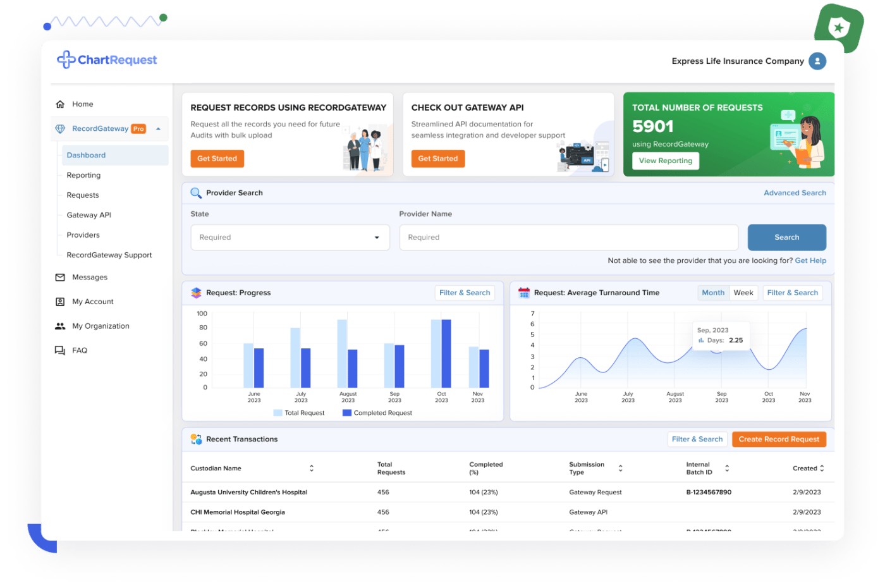Click the Home house icon
Viewport: 885px width, 588px height.
tap(60, 104)
